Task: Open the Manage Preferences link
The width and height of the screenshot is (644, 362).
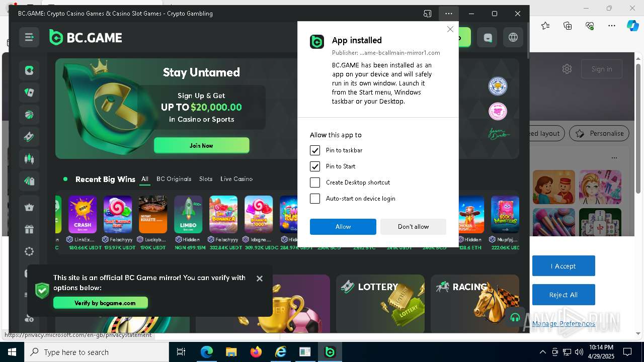Action: pyautogui.click(x=563, y=323)
